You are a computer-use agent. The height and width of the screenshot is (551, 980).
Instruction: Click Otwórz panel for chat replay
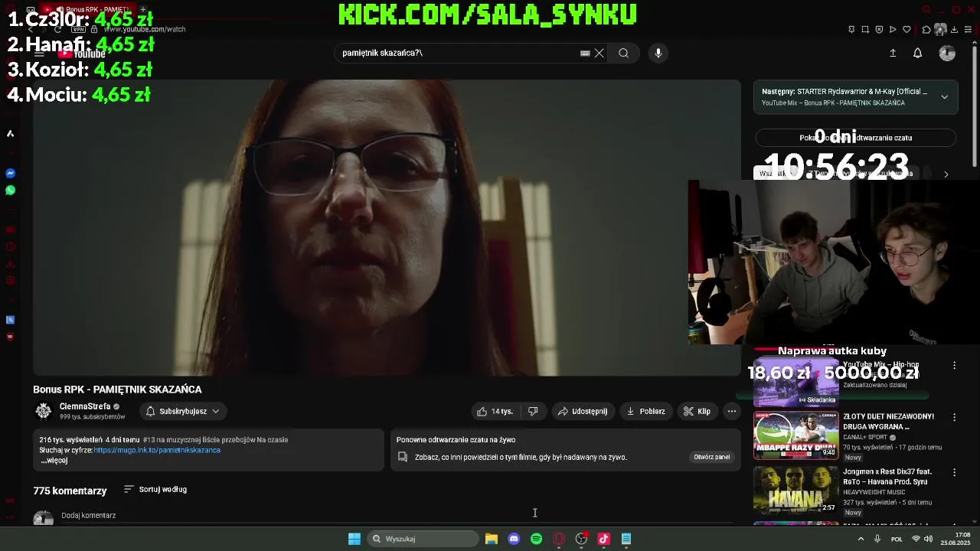(x=711, y=457)
